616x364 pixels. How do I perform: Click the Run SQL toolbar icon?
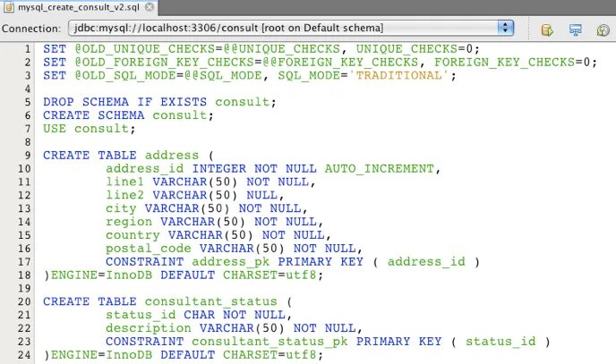547,30
